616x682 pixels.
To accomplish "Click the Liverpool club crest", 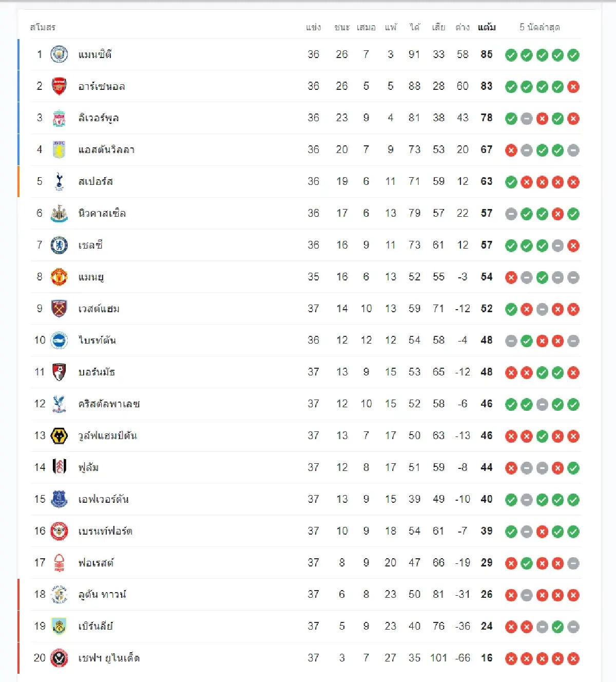I will tap(59, 118).
